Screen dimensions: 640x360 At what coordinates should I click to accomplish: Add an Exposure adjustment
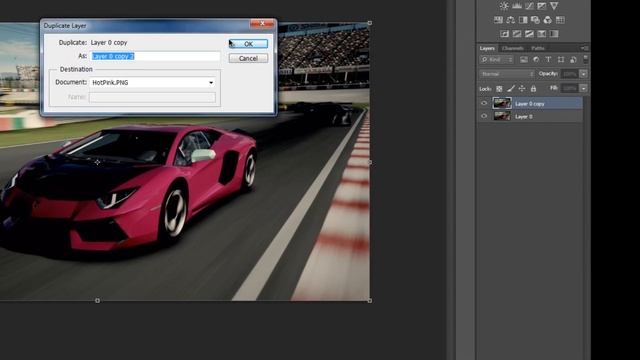pos(542,6)
